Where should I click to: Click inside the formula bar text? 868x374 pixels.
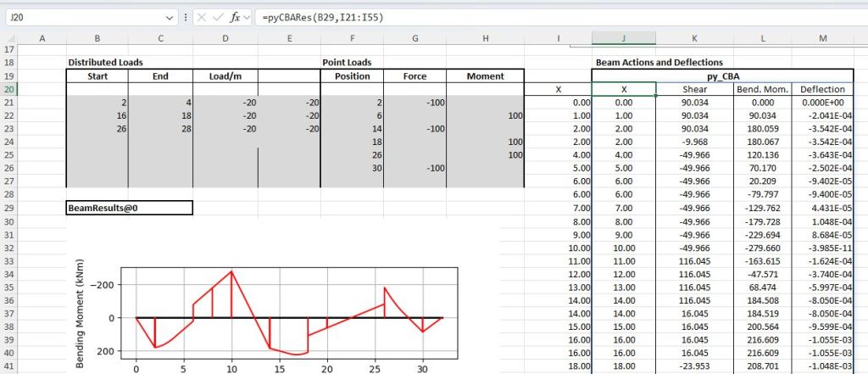pos(509,17)
